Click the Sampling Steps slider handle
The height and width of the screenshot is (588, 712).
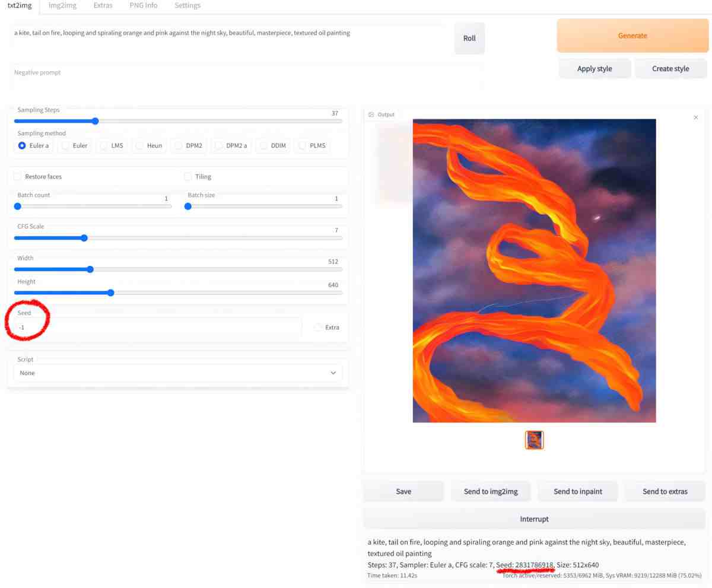[95, 121]
